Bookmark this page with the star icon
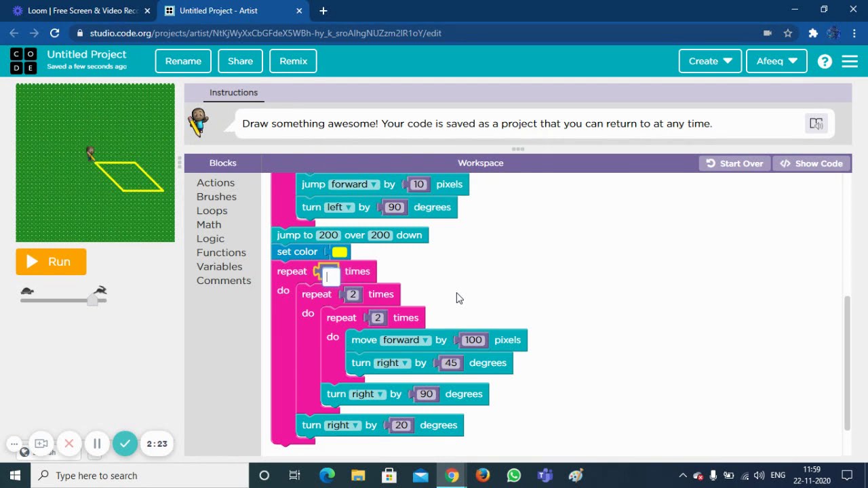This screenshot has width=868, height=488. click(788, 33)
